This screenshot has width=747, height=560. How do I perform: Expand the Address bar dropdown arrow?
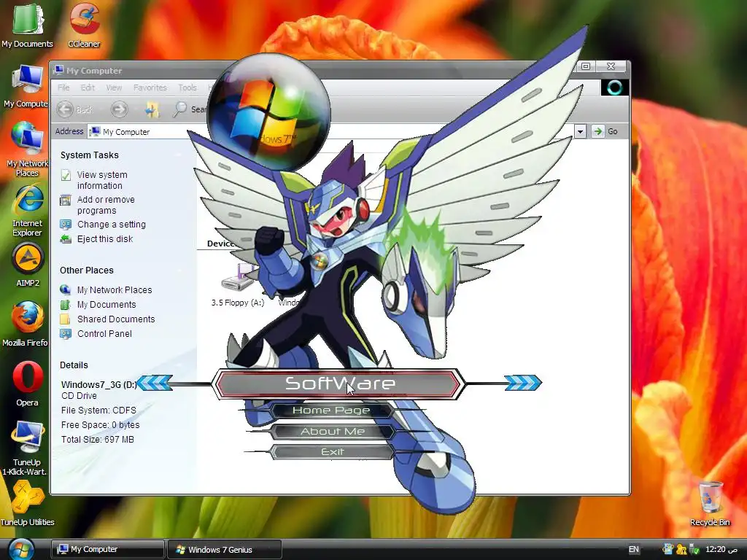tap(580, 131)
